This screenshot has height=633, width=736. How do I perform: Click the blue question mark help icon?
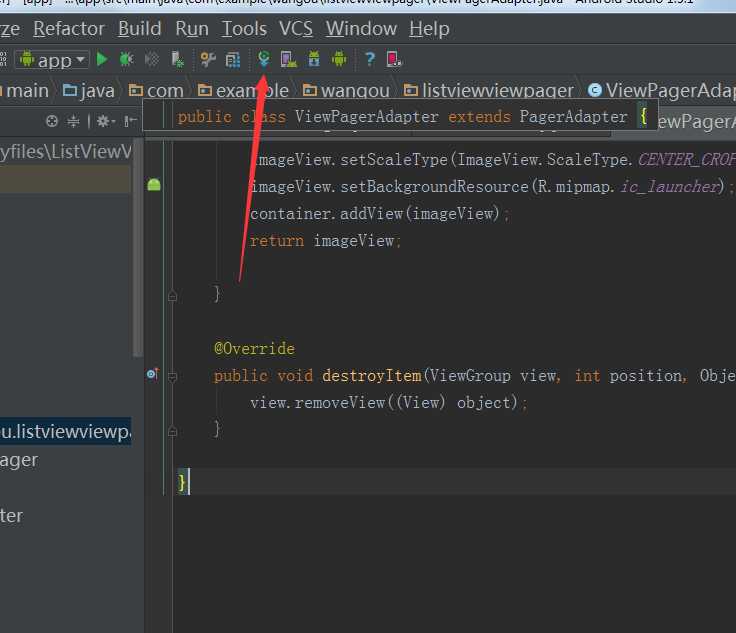(370, 60)
